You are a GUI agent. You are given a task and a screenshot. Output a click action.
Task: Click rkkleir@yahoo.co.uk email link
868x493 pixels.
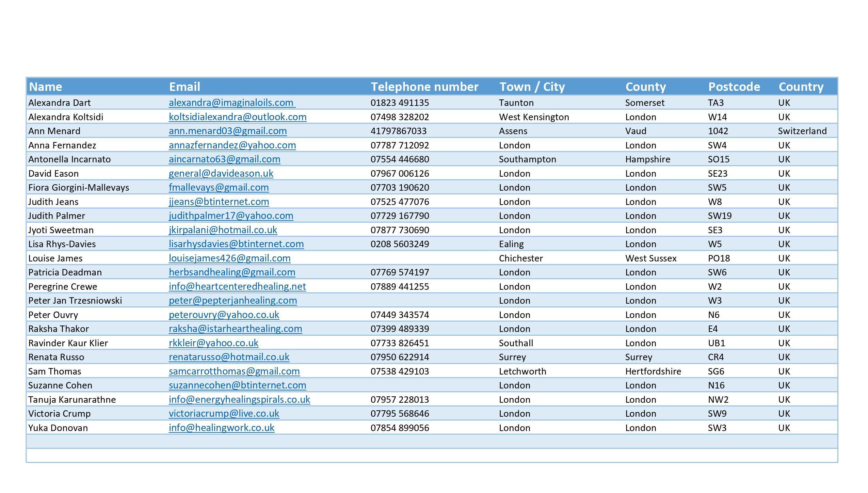213,343
